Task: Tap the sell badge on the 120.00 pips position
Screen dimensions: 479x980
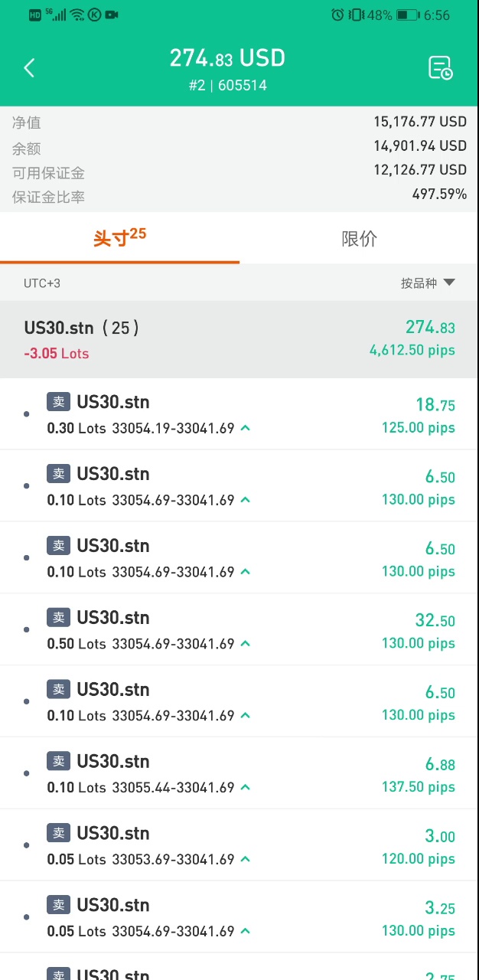Action: [x=59, y=834]
